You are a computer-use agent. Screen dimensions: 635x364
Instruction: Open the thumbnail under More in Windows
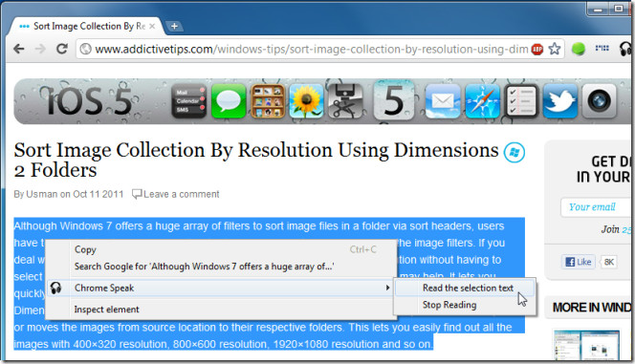(586, 345)
